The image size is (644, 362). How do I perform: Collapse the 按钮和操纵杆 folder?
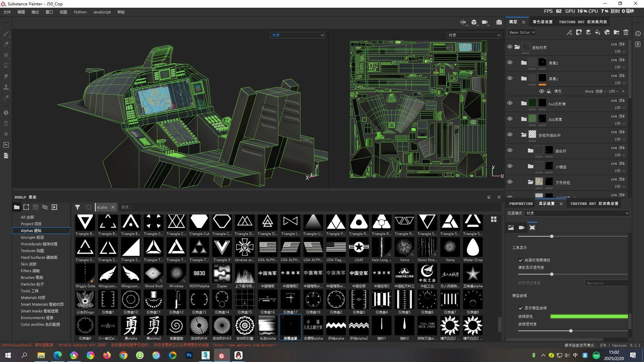[524, 135]
